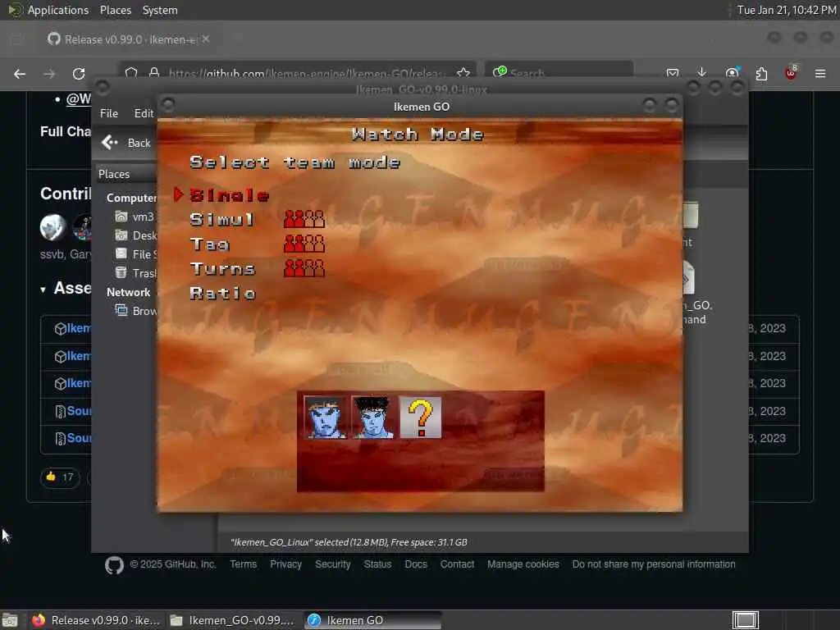This screenshot has width=840, height=630.
Task: Click the second character portrait with black hair
Action: tap(373, 418)
